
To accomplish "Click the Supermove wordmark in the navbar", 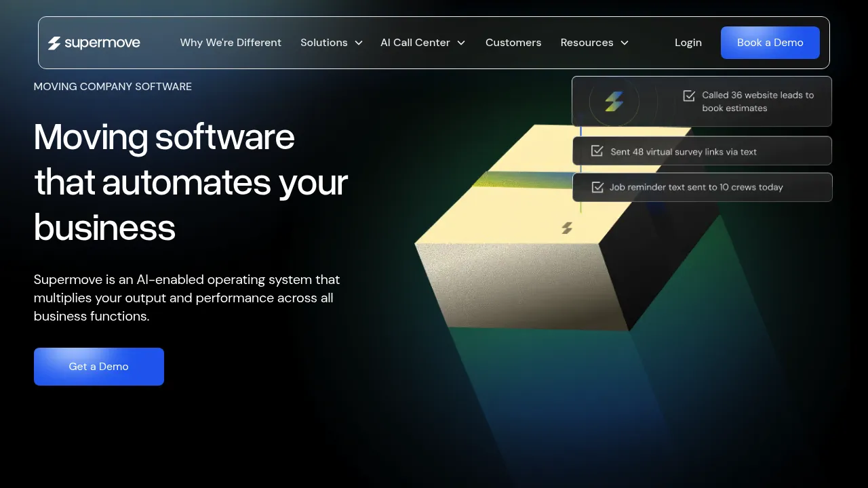I will [102, 43].
